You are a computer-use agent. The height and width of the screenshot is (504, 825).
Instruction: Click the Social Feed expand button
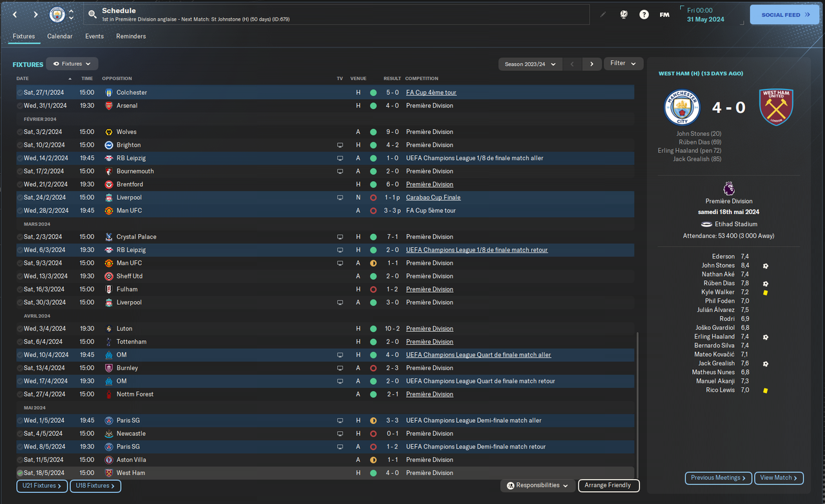[x=784, y=14]
